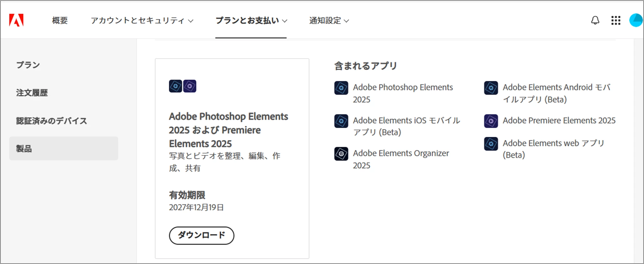
Task: Open the apps grid menu
Action: [x=616, y=21]
